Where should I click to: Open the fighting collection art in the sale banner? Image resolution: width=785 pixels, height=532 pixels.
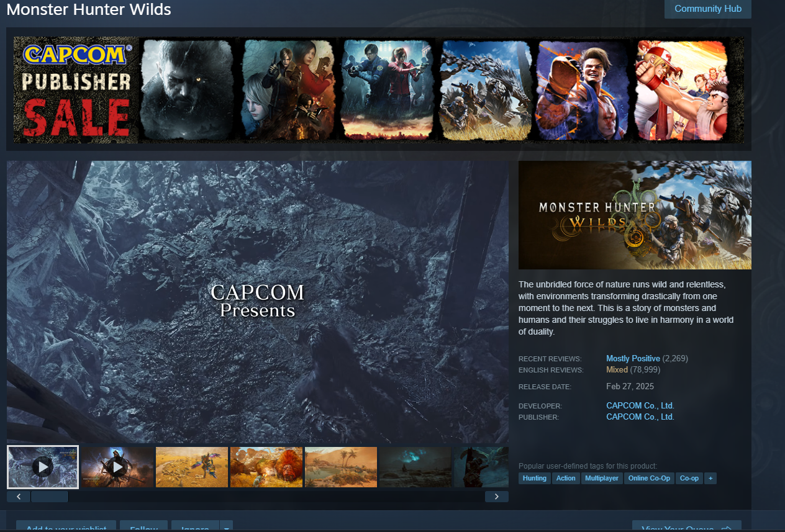tap(681, 90)
